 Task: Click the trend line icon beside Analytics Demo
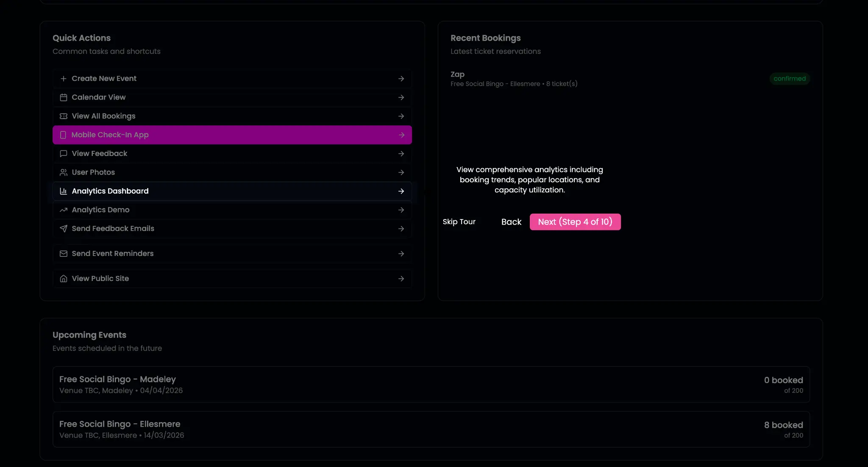(64, 210)
